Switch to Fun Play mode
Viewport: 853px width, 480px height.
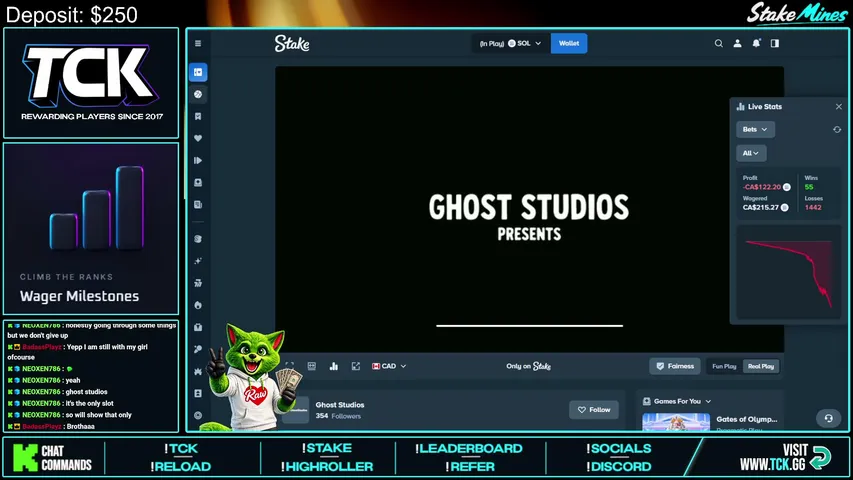click(724, 366)
